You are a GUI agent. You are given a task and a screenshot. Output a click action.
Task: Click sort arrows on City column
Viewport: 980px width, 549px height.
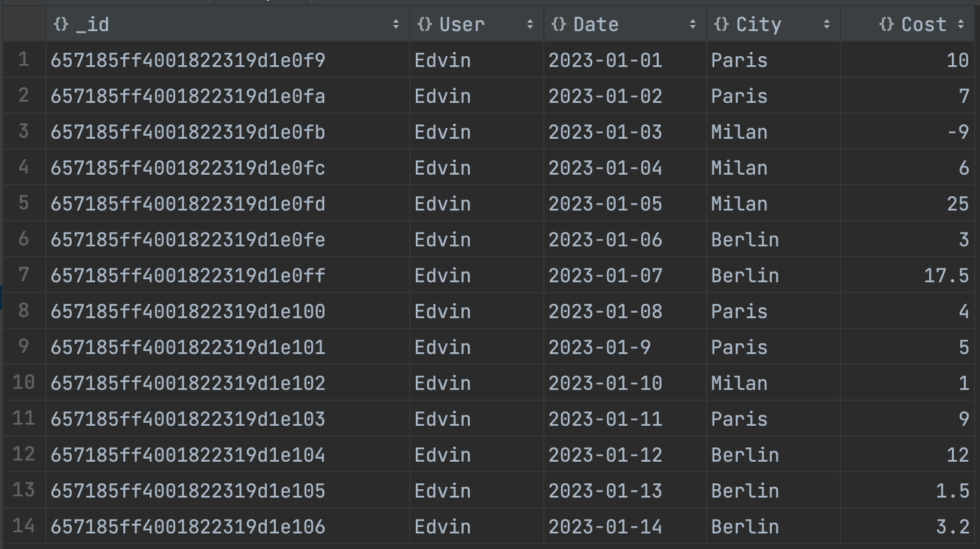tap(827, 25)
